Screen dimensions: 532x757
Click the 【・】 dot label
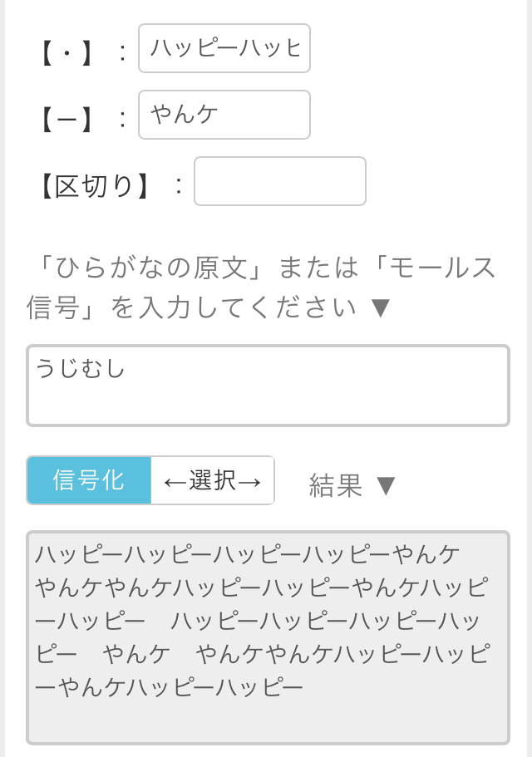click(67, 52)
